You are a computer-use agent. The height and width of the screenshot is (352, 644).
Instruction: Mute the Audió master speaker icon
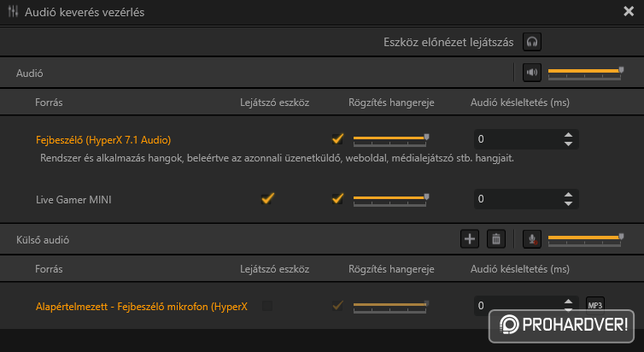point(532,73)
